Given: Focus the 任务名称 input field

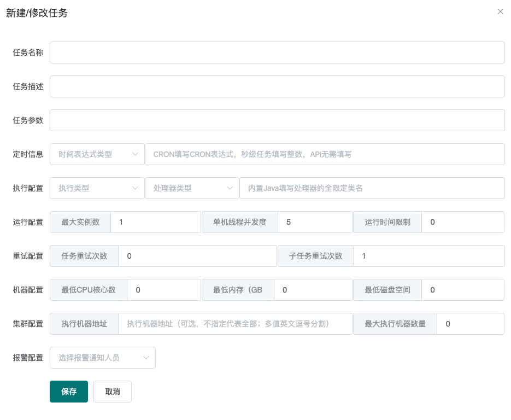Looking at the screenshot, I should click(x=277, y=52).
